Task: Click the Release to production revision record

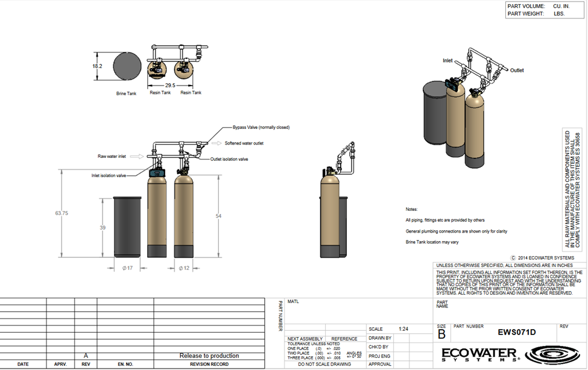Action: [209, 356]
